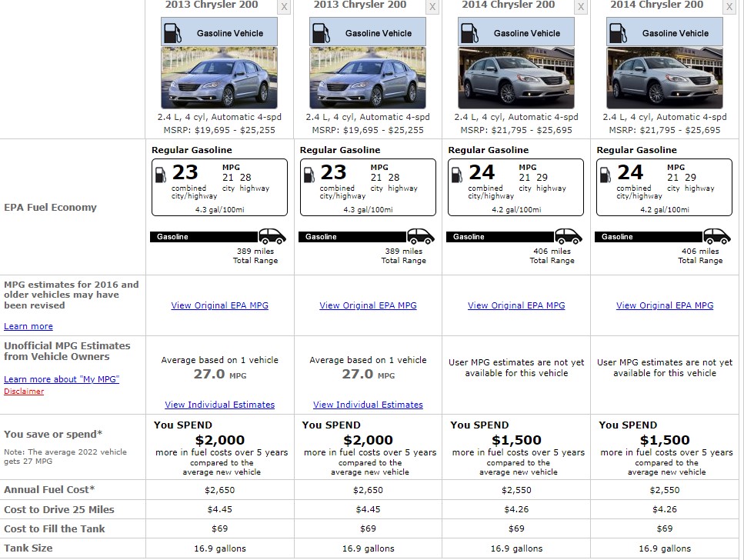
Task: Click first column's MSRP $19,695 - $25,255
Action: (219, 130)
